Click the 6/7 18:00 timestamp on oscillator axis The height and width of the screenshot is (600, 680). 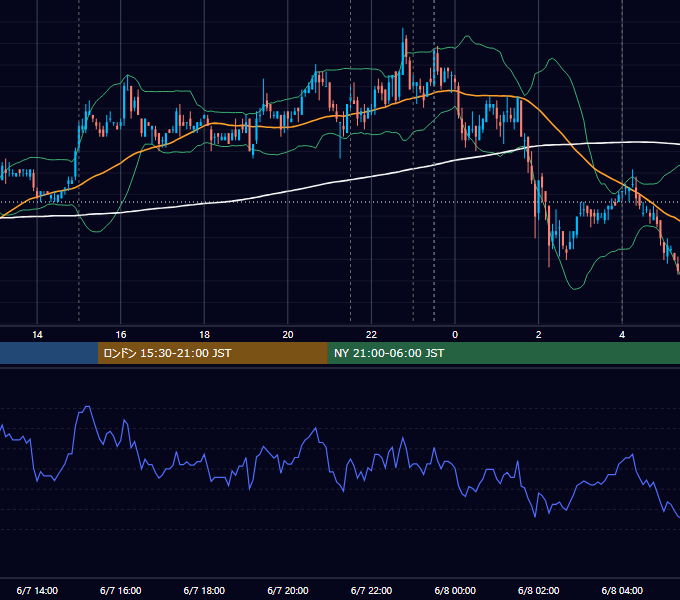[x=204, y=590]
